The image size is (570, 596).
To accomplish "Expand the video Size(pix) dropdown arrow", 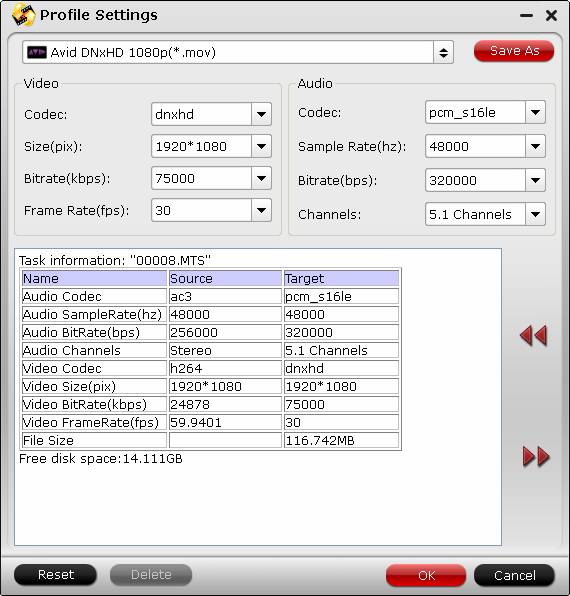I will click(261, 146).
